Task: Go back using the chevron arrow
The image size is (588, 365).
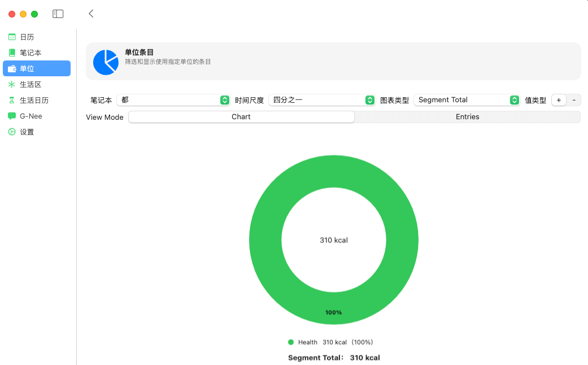Action: click(91, 14)
